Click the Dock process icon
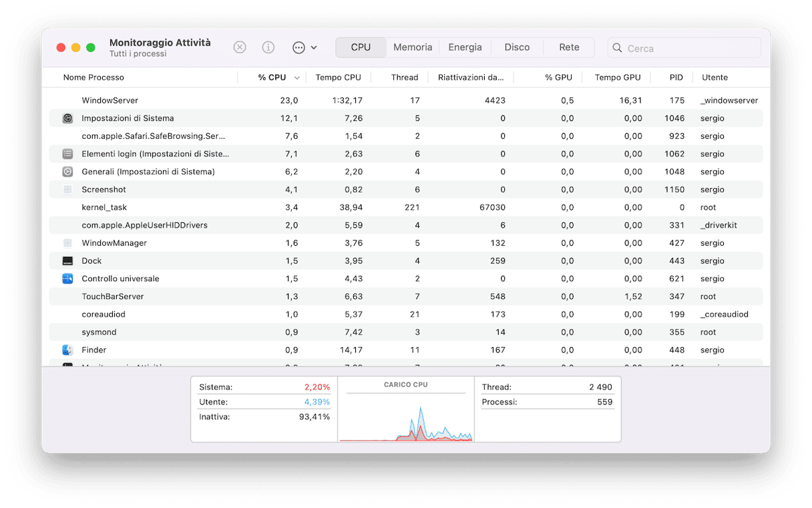The image size is (812, 508). click(x=67, y=261)
